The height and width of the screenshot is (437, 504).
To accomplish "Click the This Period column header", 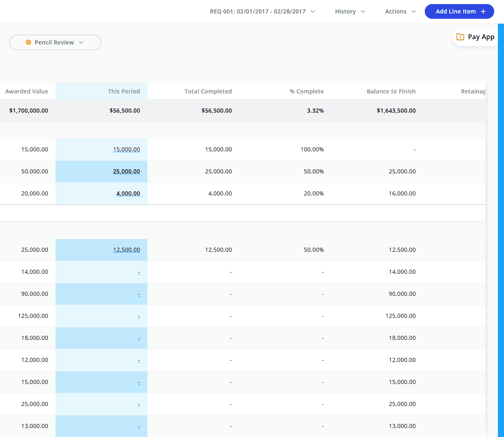I will [x=124, y=91].
